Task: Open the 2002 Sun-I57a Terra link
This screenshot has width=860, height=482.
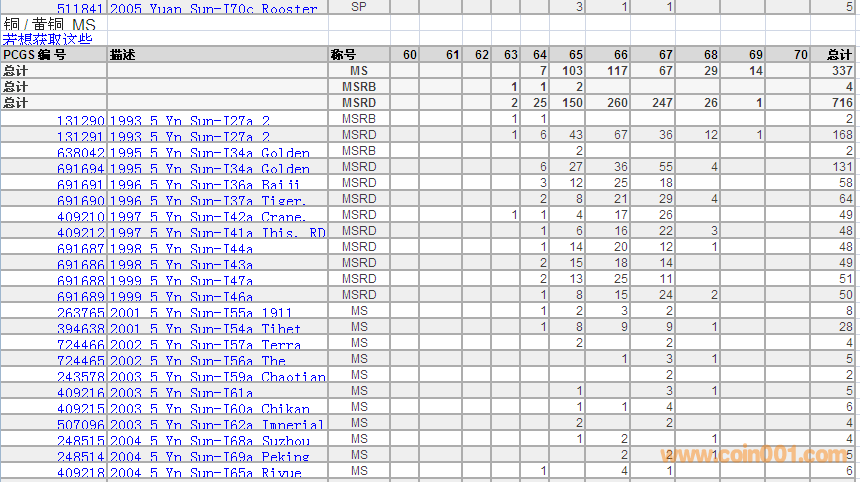Action: click(205, 344)
